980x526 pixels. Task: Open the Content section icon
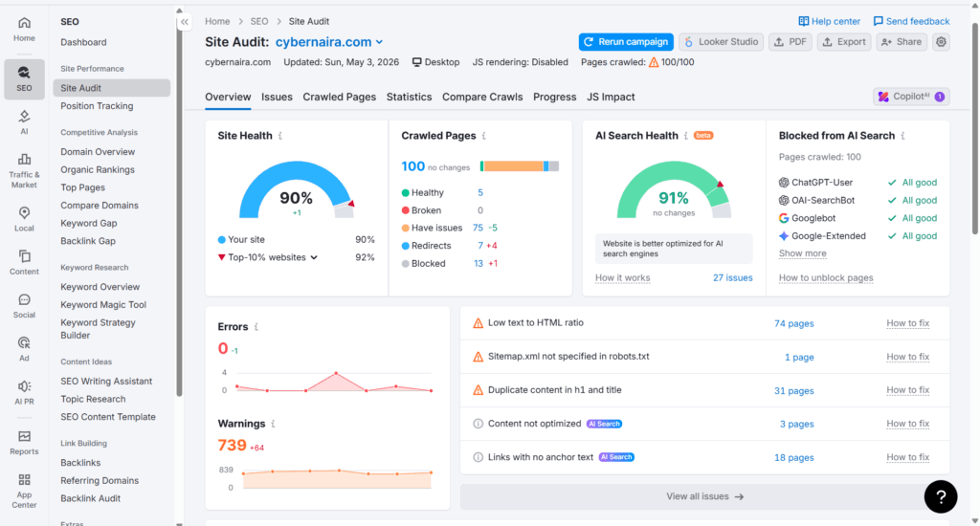click(24, 262)
